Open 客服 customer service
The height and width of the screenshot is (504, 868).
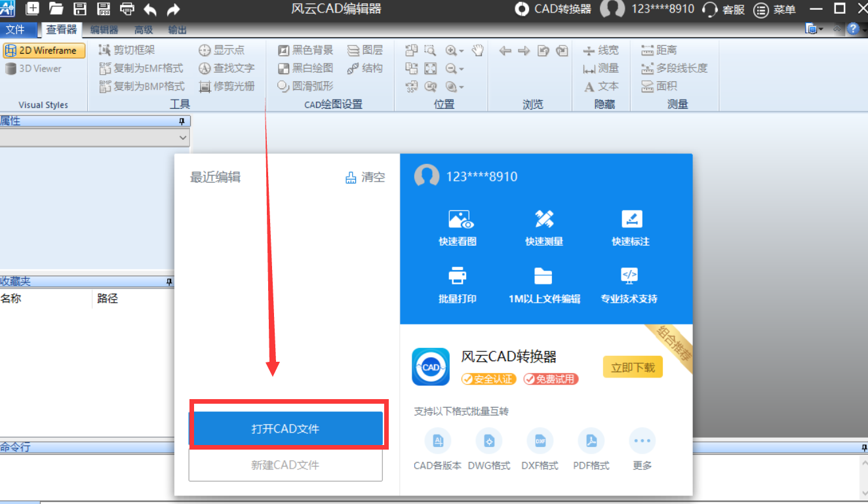[x=723, y=9]
